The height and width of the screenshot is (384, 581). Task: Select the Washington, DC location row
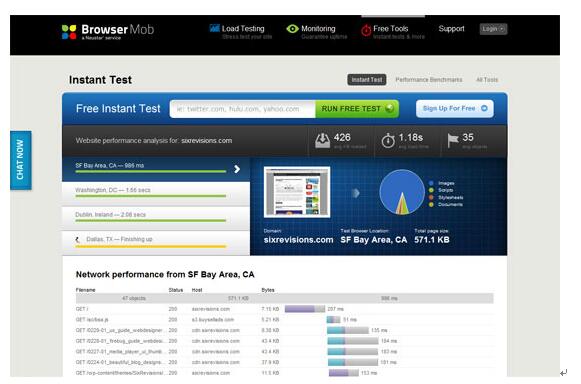pos(156,193)
